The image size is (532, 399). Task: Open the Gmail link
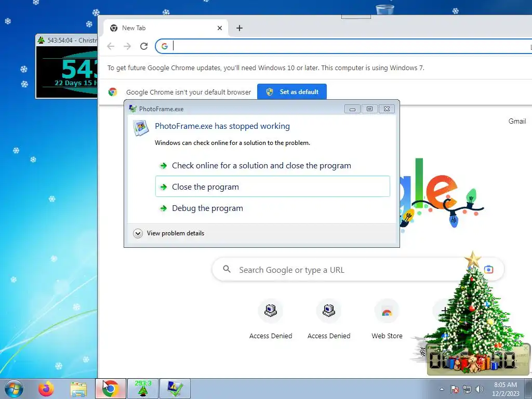[517, 121]
